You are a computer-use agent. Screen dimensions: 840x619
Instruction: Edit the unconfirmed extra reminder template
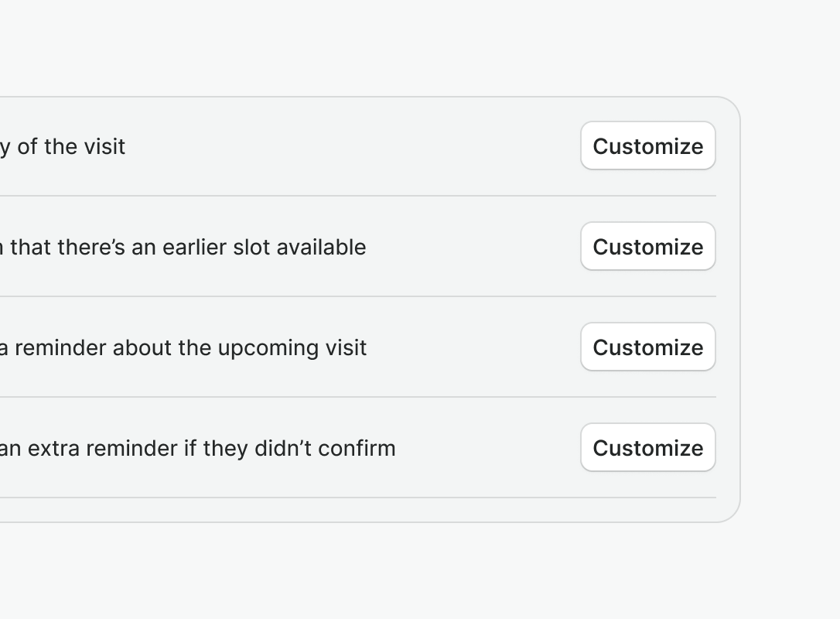click(x=647, y=447)
